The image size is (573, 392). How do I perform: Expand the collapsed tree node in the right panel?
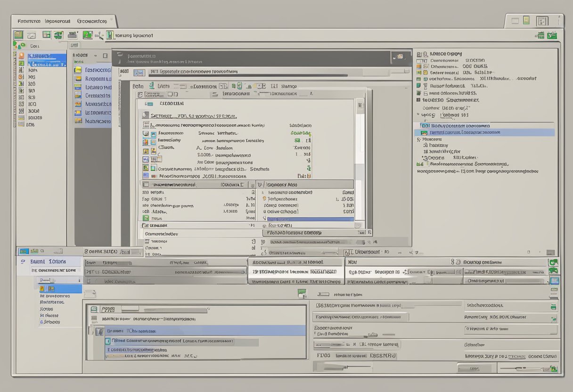coord(419,115)
